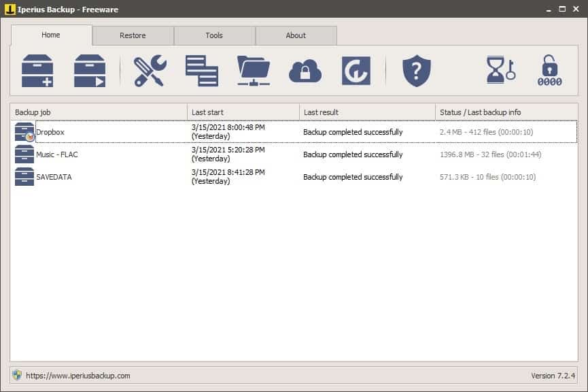Sort jobs by the Last start column
This screenshot has width=588, height=392.
pyautogui.click(x=204, y=112)
